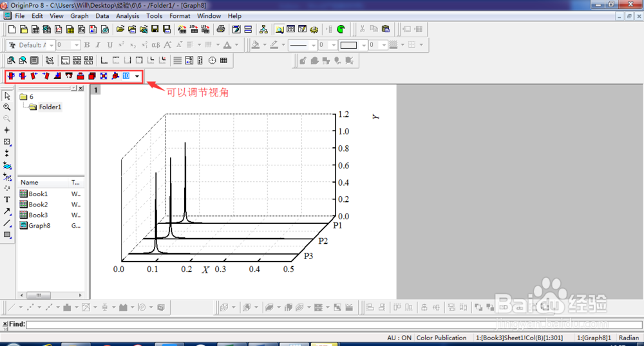Open the File menu
The height and width of the screenshot is (346, 644).
click(x=20, y=16)
